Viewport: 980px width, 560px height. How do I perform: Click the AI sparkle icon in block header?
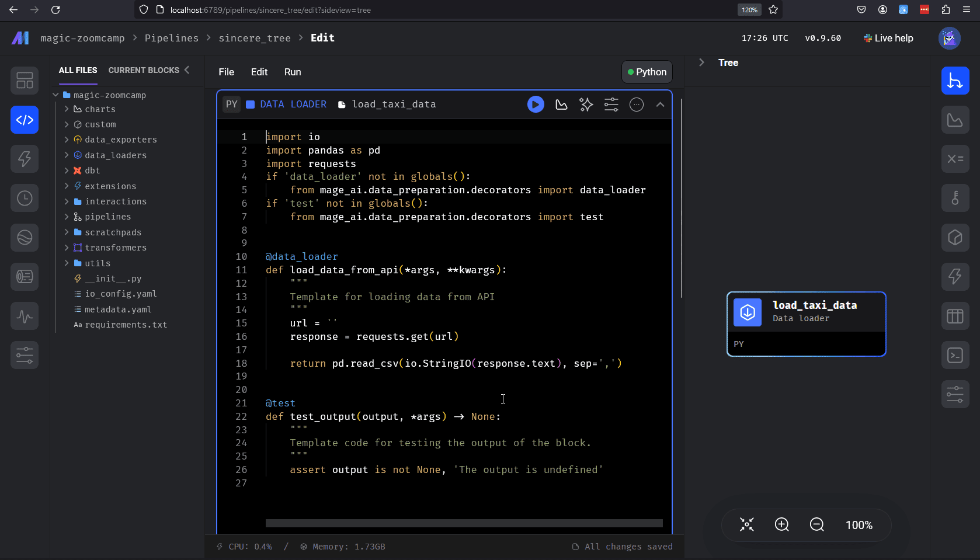click(586, 105)
